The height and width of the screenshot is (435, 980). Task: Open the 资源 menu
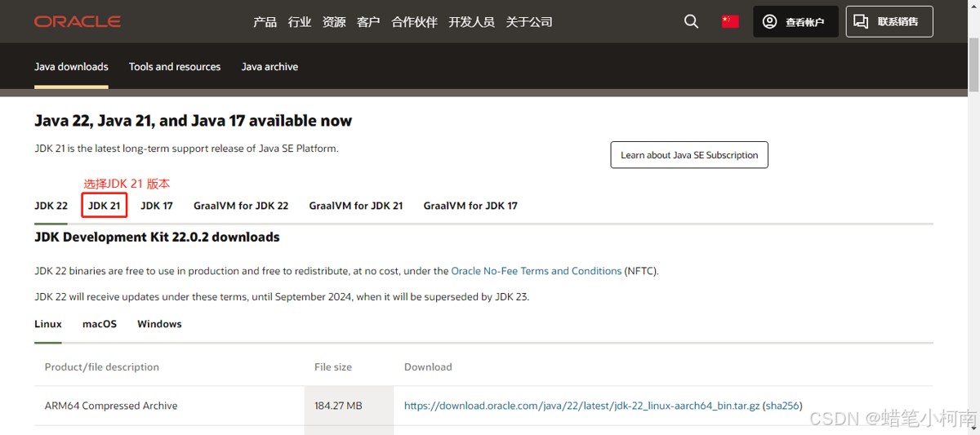click(334, 22)
